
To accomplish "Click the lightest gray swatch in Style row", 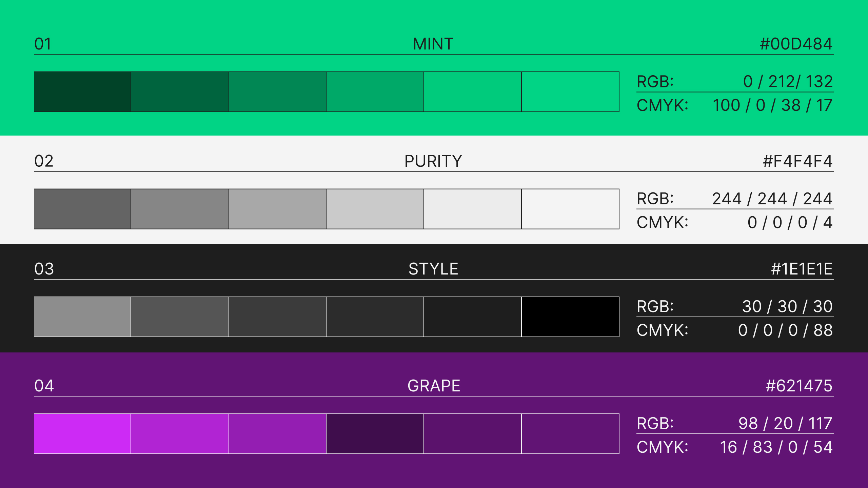I will (x=82, y=317).
